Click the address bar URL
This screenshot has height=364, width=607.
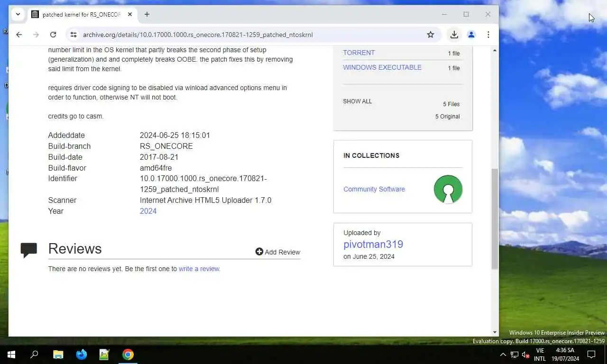coord(198,35)
